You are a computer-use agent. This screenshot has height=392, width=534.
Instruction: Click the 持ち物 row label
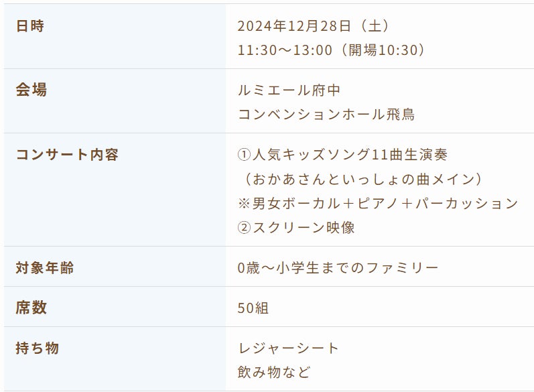pos(38,348)
